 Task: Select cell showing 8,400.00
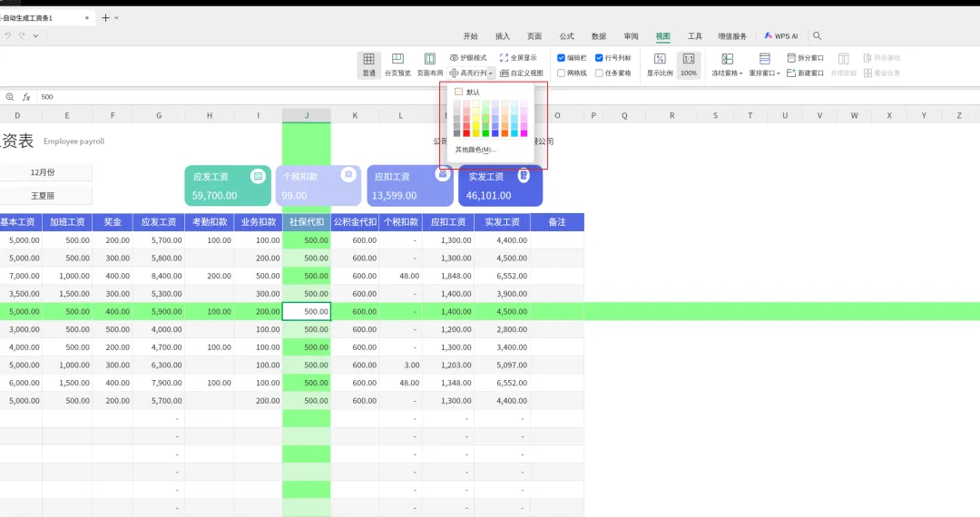coord(159,276)
